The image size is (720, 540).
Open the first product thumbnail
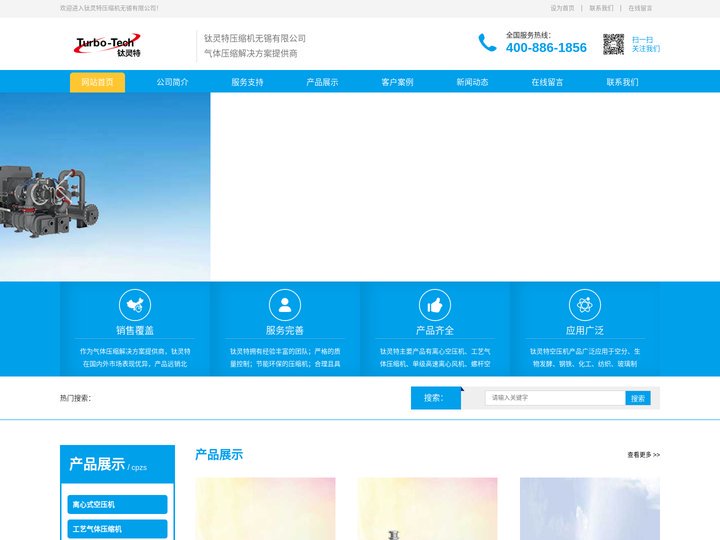point(265,509)
